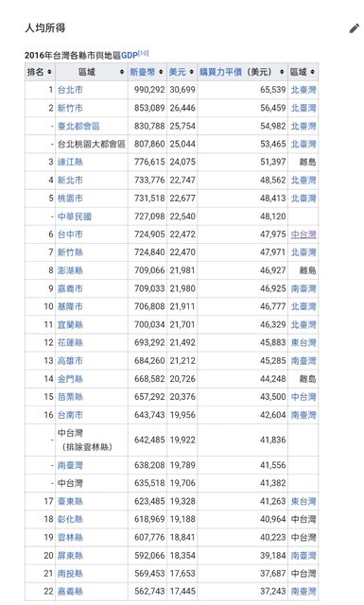Image resolution: width=364 pixels, height=605 pixels.
Task: Open 東台灣 link in 花蓮縣 row
Action: coord(303,342)
